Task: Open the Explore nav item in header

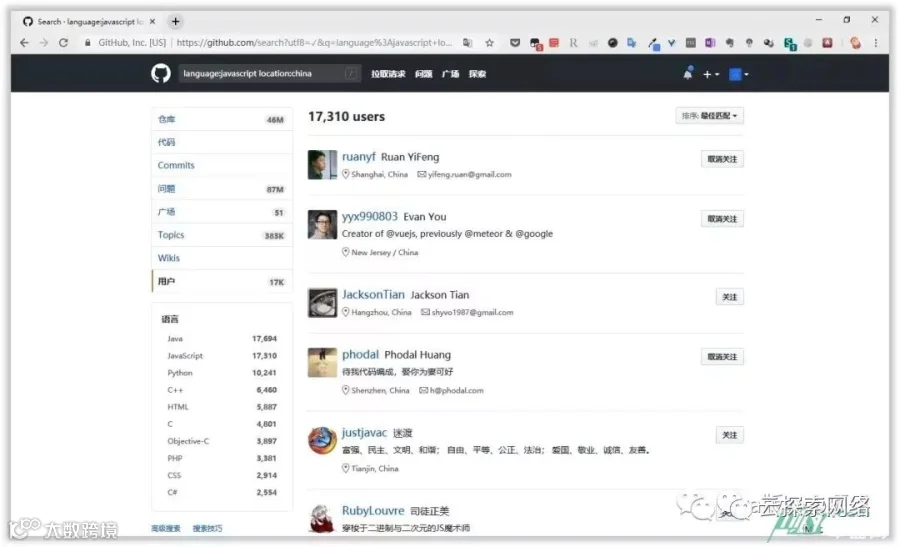Action: click(478, 74)
